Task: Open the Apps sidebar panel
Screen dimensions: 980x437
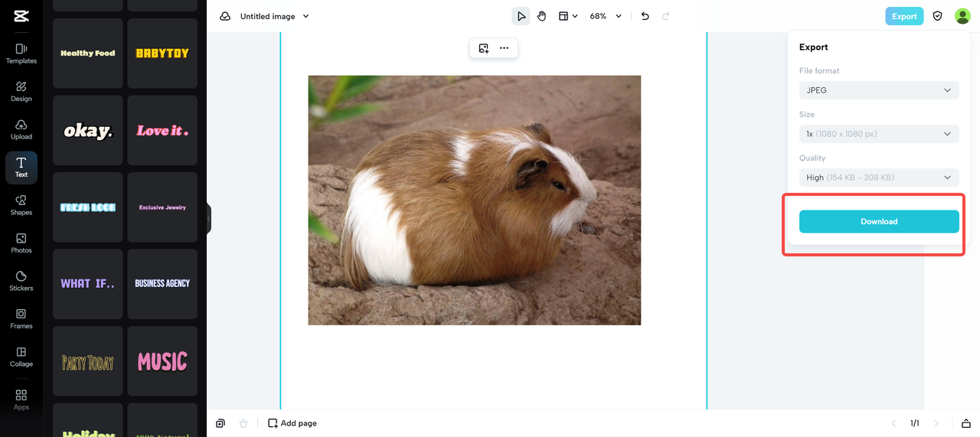Action: click(21, 399)
